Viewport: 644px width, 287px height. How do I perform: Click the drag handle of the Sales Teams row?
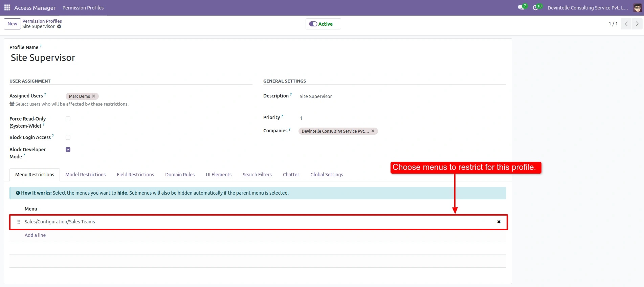(19, 222)
